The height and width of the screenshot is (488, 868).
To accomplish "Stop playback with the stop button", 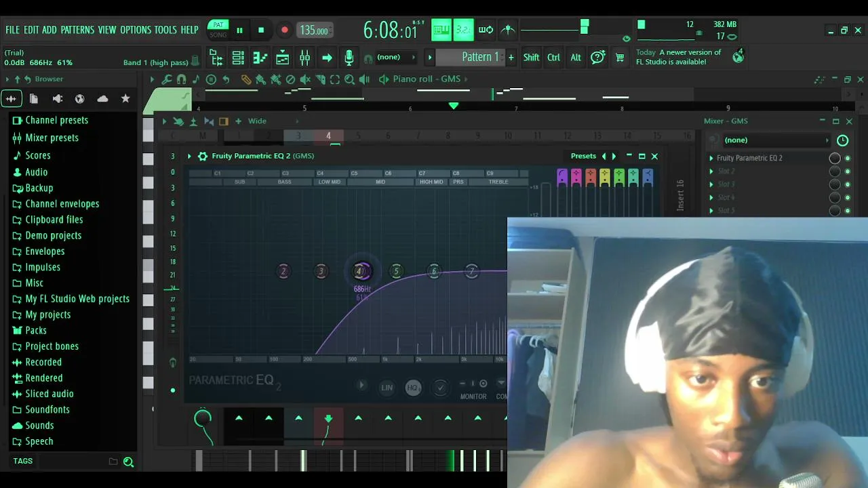I will pyautogui.click(x=261, y=30).
